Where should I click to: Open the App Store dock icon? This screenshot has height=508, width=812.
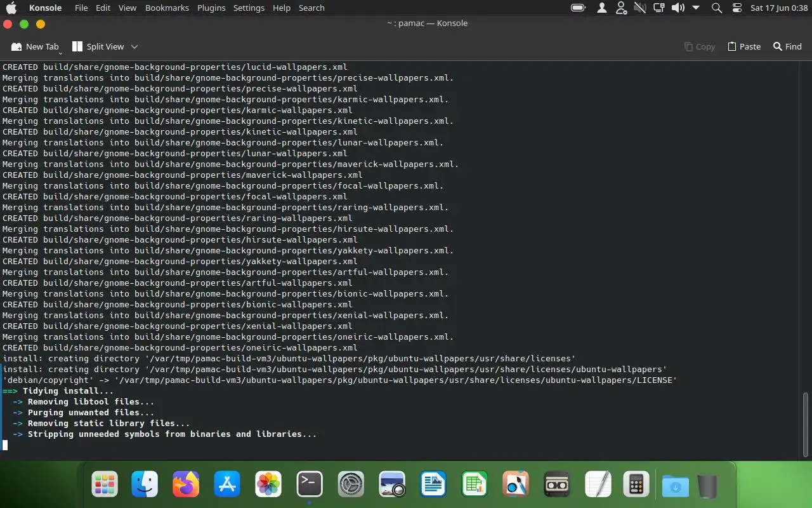tap(227, 485)
